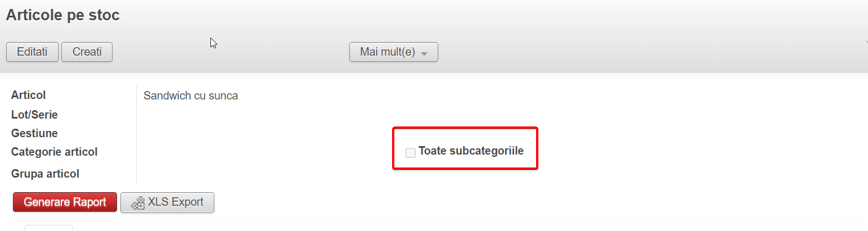
Task: Select the partially visible tab below Generare Raport
Action: click(49, 228)
